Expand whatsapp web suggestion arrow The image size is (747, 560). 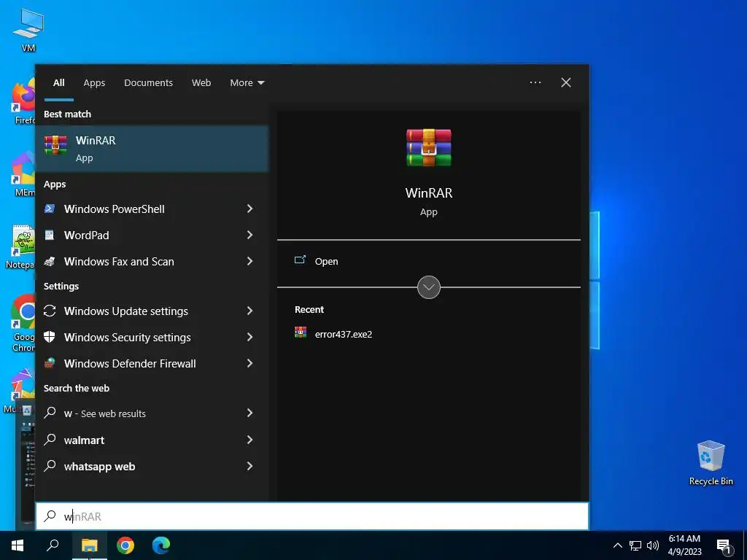[x=250, y=466]
